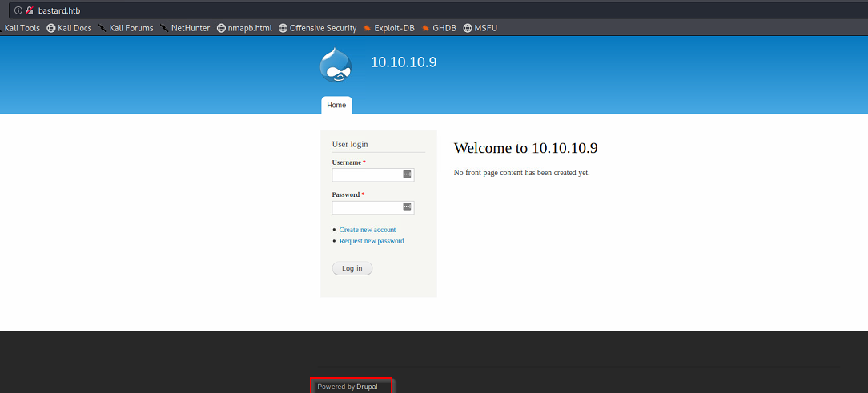This screenshot has width=868, height=393.
Task: Click the Log in button
Action: coord(352,268)
